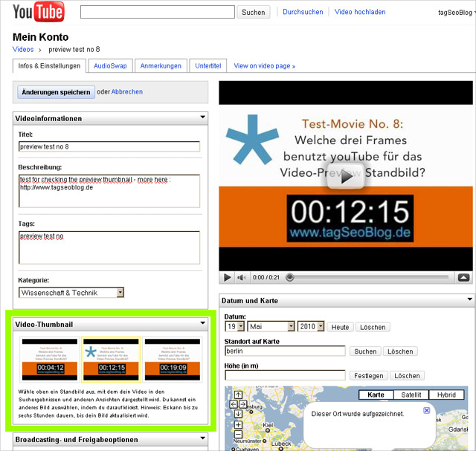This screenshot has width=476, height=451.
Task: Expand Broadcasting- und Freigabeoptionen section
Action: pyautogui.click(x=203, y=438)
